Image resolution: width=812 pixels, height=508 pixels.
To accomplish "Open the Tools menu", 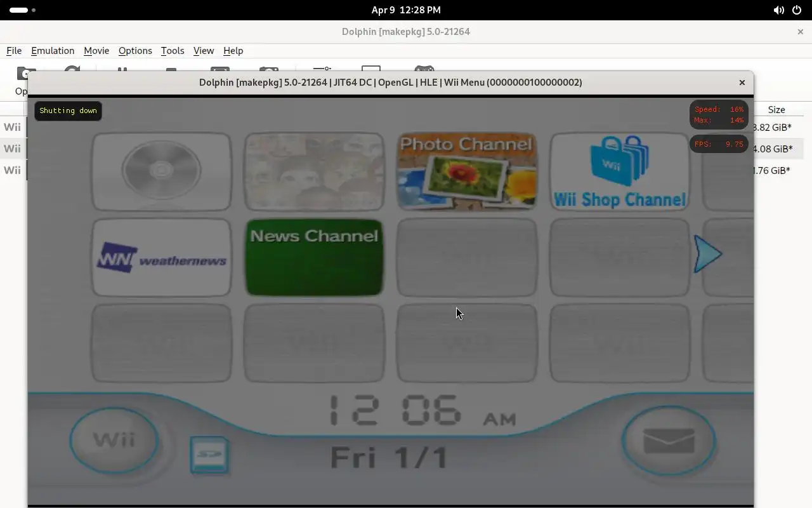I will click(173, 51).
